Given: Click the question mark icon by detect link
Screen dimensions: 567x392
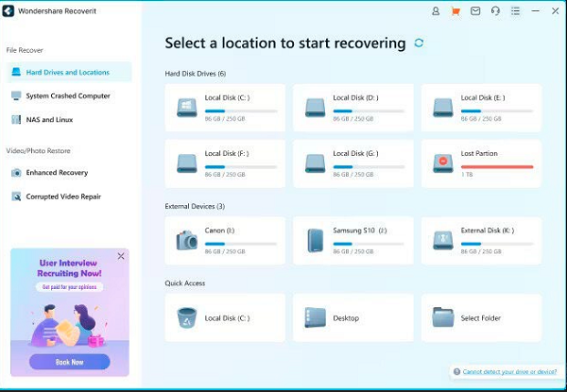Looking at the screenshot, I should pyautogui.click(x=456, y=371).
